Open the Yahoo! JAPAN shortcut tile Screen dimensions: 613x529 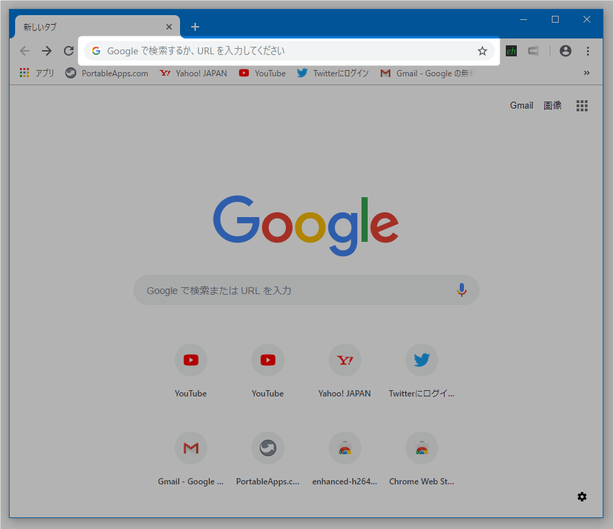[x=344, y=369]
